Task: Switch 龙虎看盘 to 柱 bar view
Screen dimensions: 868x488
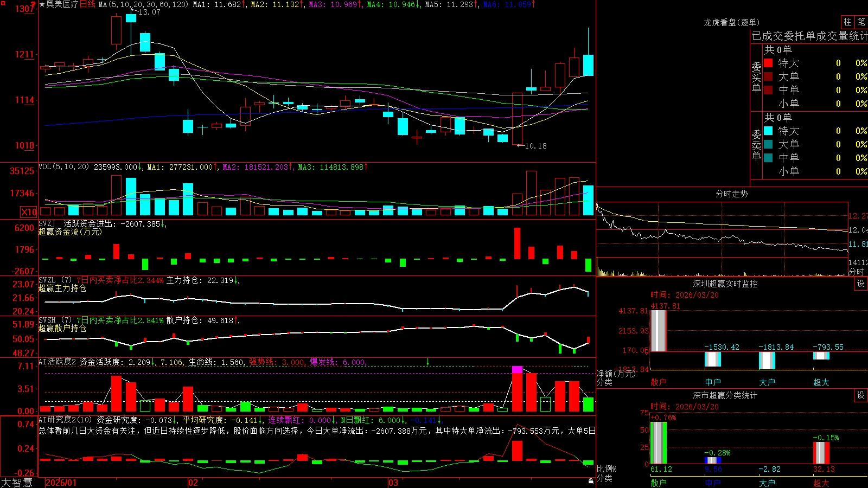Action: pyautogui.click(x=847, y=22)
